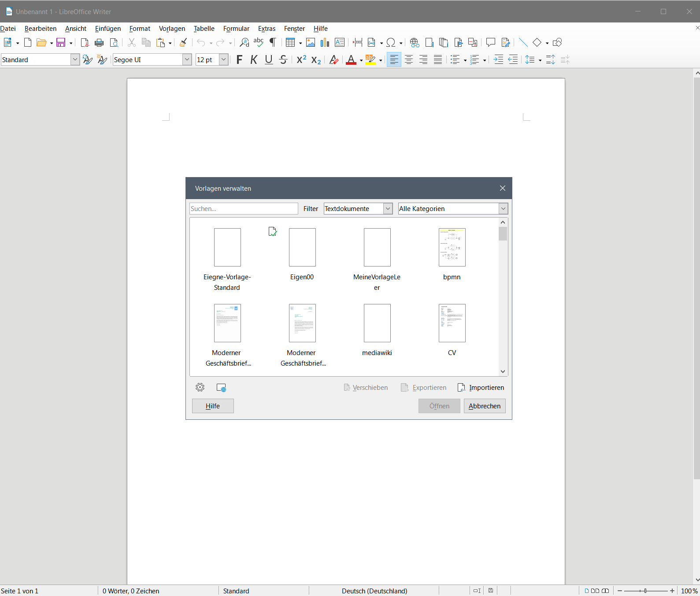Insert hyperlink icon
Viewport: 700px width, 596px height.
[x=415, y=43]
